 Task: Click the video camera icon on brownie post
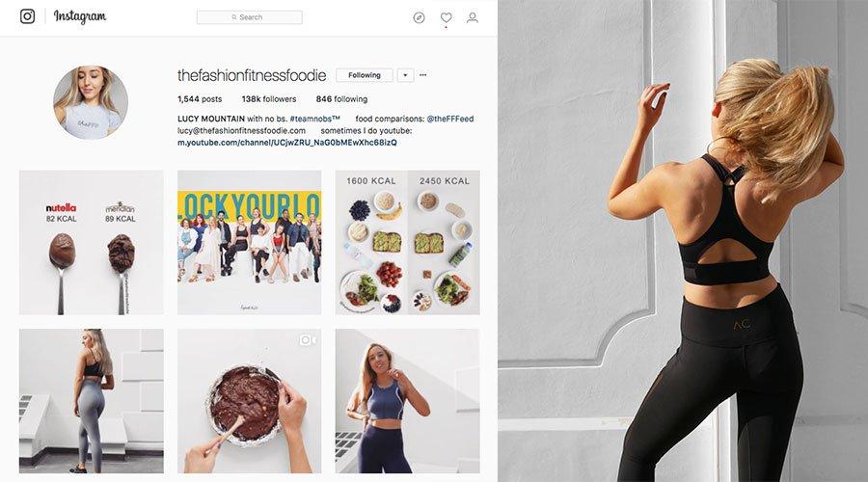click(x=308, y=339)
